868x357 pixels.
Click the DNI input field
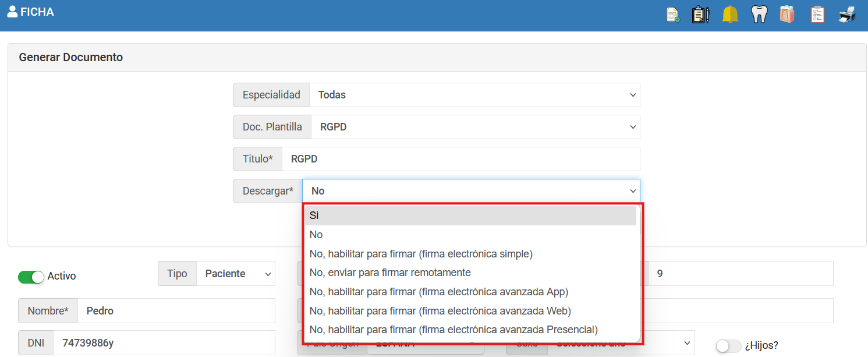(163, 343)
